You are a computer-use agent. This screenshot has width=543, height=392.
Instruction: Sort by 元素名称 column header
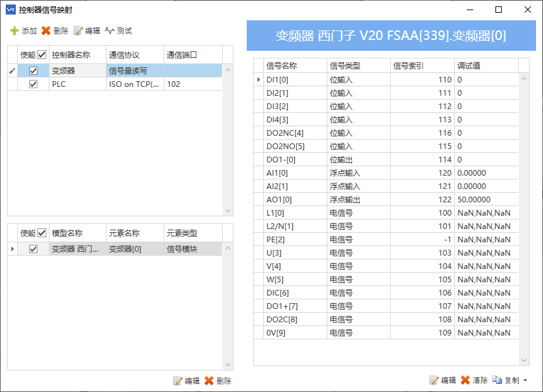[135, 233]
